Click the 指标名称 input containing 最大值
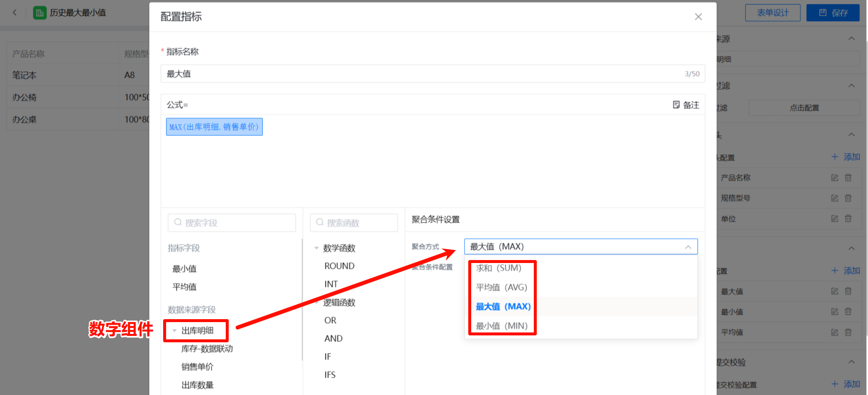 424,74
